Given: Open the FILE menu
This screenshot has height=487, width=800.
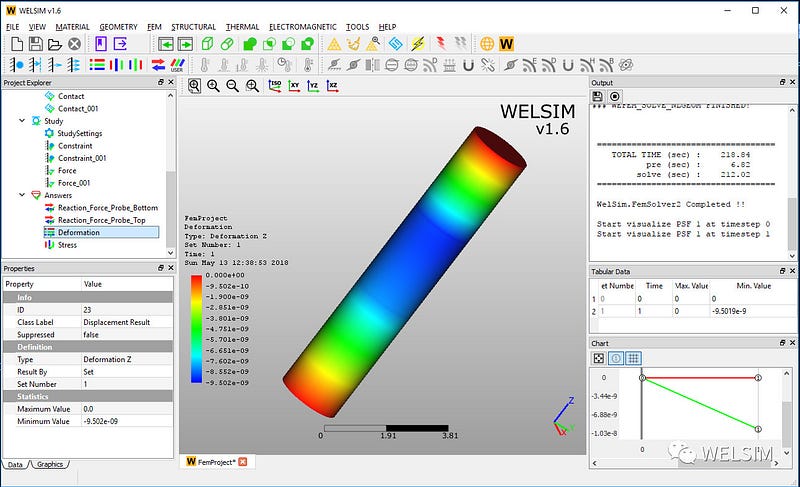Looking at the screenshot, I should pyautogui.click(x=13, y=27).
